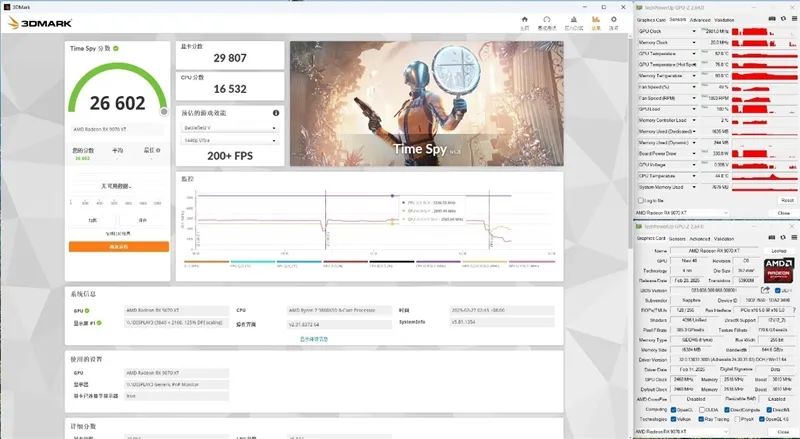Switch to Advanced tab in upper GPU-Z window
The image size is (800, 439).
699,20
